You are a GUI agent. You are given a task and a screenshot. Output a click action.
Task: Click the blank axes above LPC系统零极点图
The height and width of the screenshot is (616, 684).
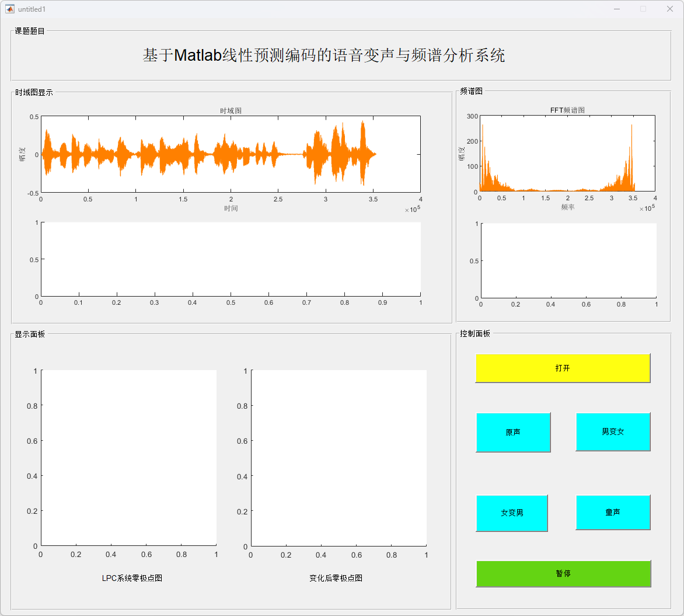pos(128,458)
